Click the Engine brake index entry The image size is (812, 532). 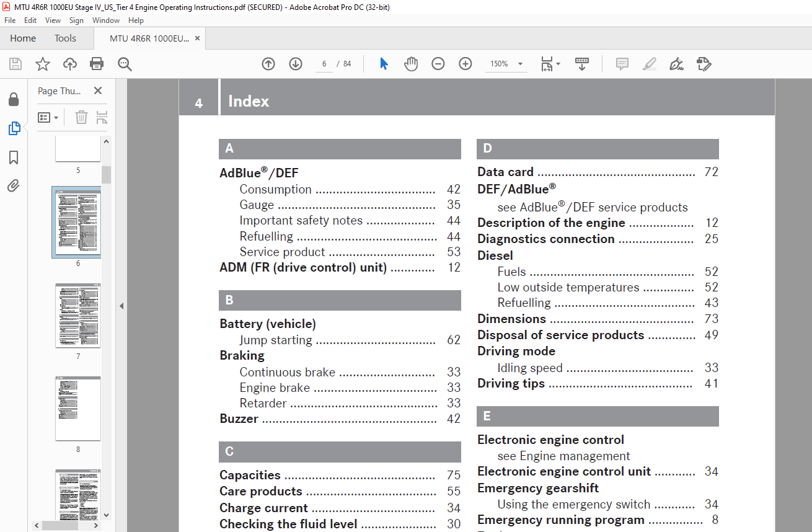tap(350, 388)
